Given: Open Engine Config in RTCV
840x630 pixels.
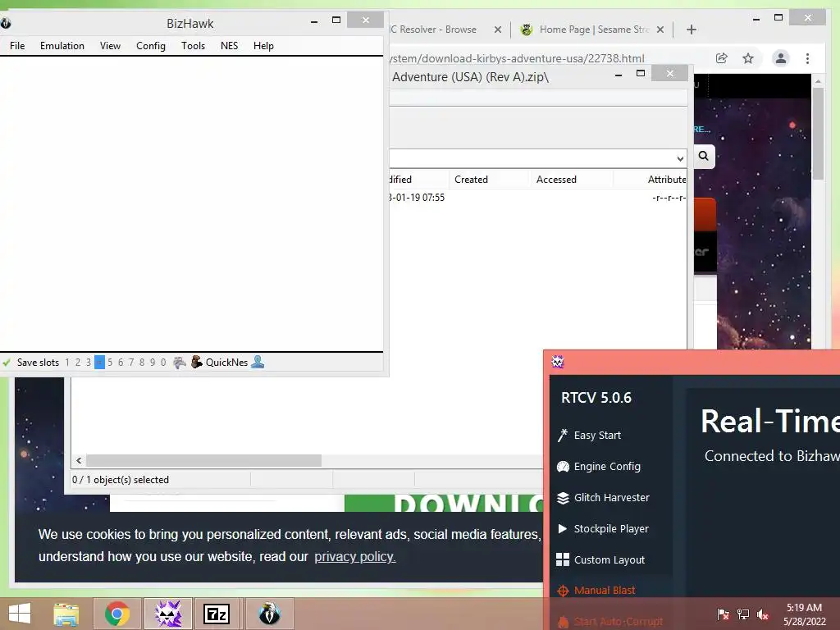Looking at the screenshot, I should [607, 467].
